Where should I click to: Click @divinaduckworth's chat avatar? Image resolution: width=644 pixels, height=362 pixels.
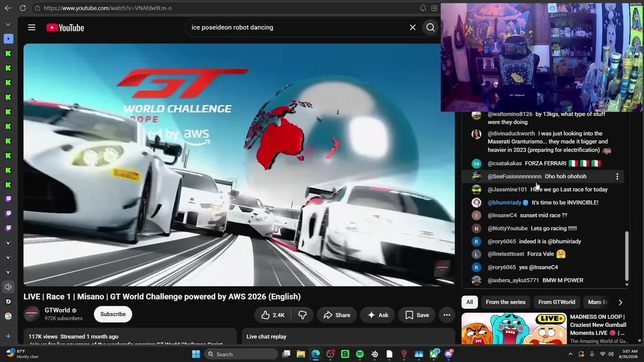point(476,134)
